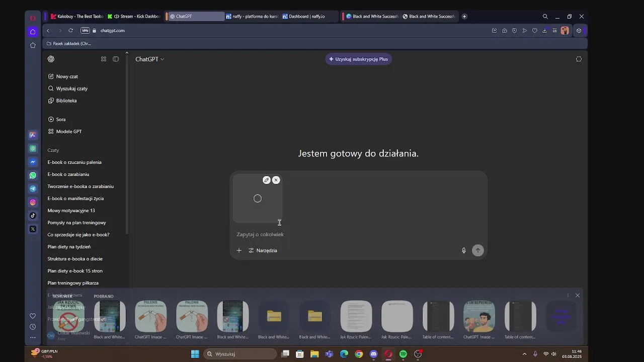The height and width of the screenshot is (362, 644).
Task: Open Messenger in the Opera sidebar
Action: [x=33, y=162]
